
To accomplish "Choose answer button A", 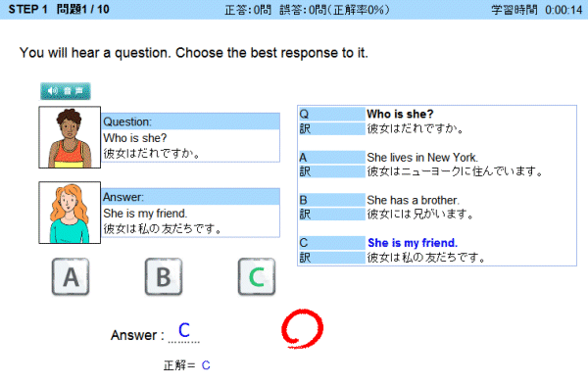I will point(71,276).
